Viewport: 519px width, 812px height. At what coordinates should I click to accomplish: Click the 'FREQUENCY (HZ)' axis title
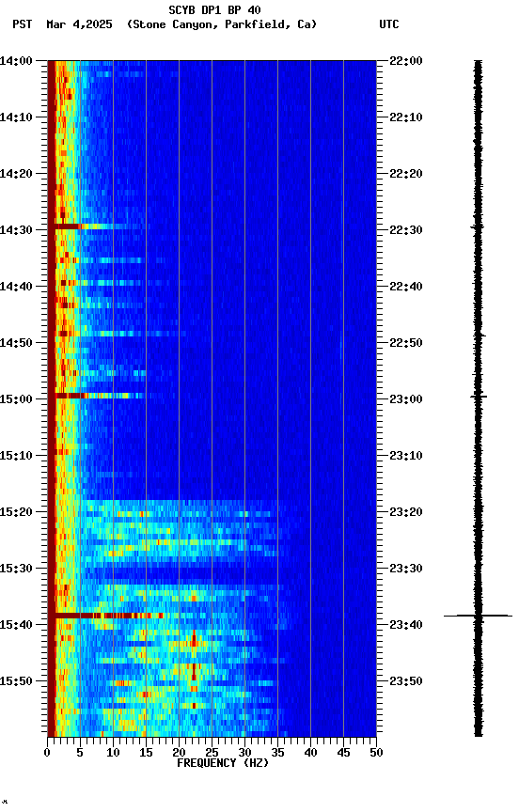223,763
